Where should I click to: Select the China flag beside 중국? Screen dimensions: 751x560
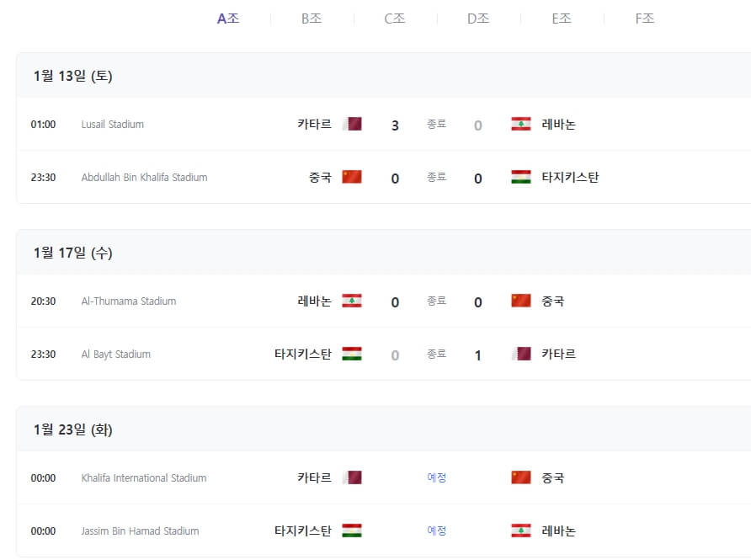click(352, 177)
